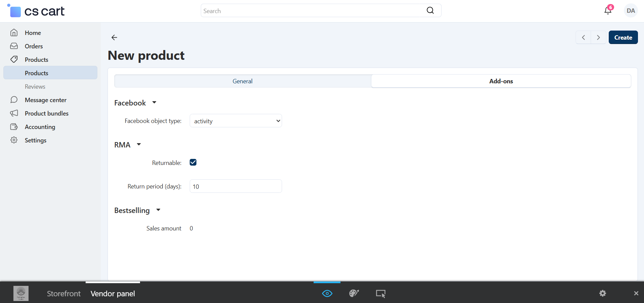644x303 pixels.
Task: Click the Return period days field
Action: (x=236, y=186)
